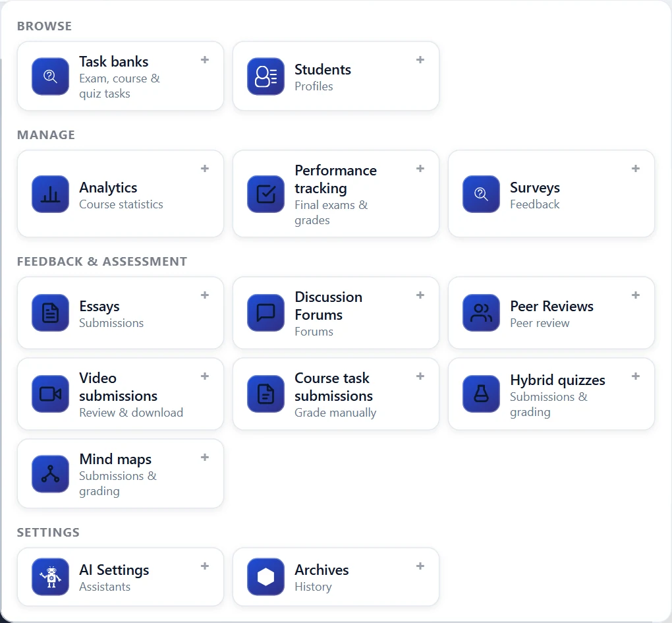Click the Peer Reviews people icon
The height and width of the screenshot is (623, 672).
tap(482, 312)
